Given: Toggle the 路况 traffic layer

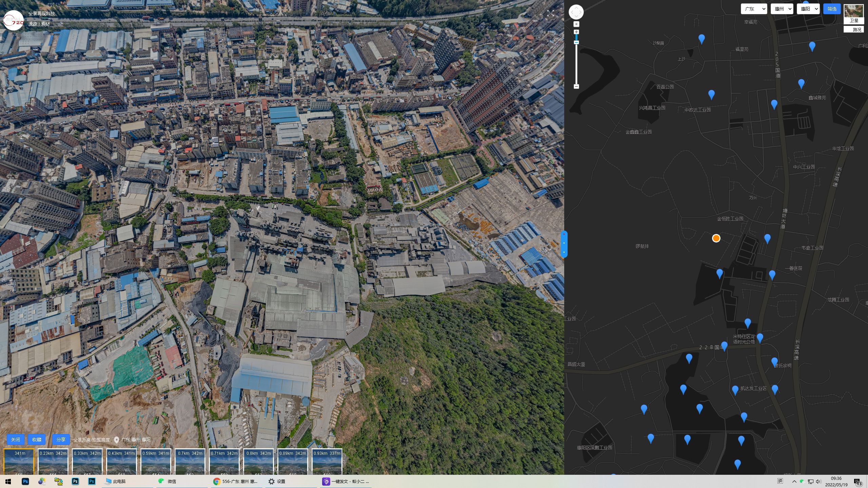Looking at the screenshot, I should tap(853, 30).
